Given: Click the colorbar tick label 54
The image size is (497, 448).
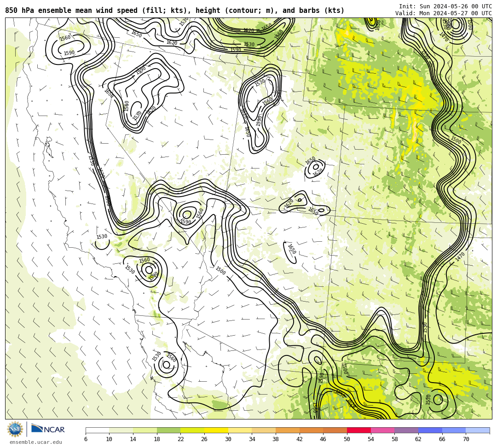Looking at the screenshot, I should tap(370, 439).
